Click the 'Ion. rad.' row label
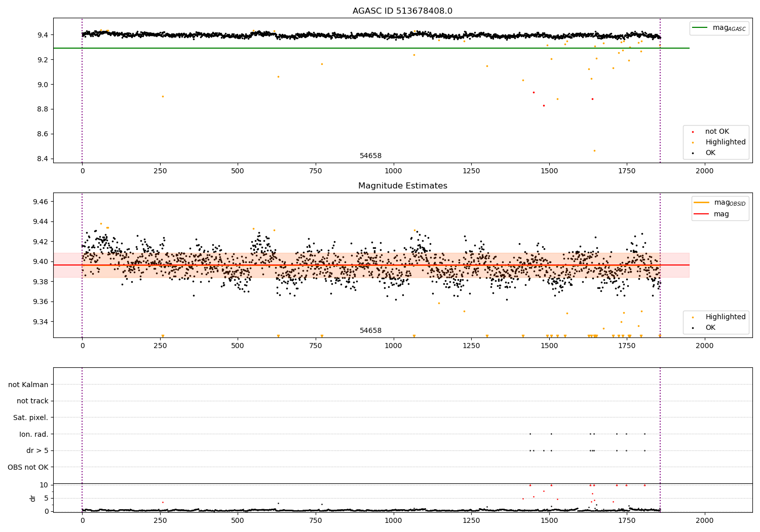This screenshot has width=760, height=532. 34,434
